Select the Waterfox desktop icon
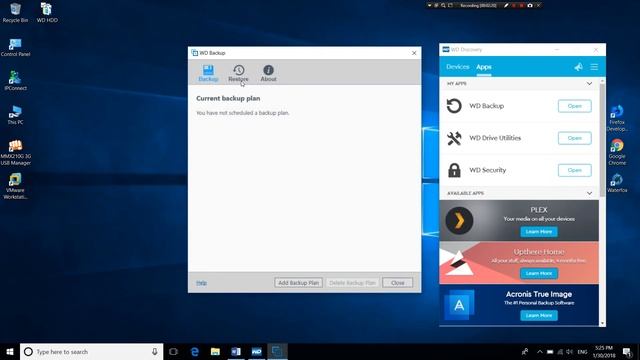This screenshot has height=360, width=640. (x=617, y=182)
